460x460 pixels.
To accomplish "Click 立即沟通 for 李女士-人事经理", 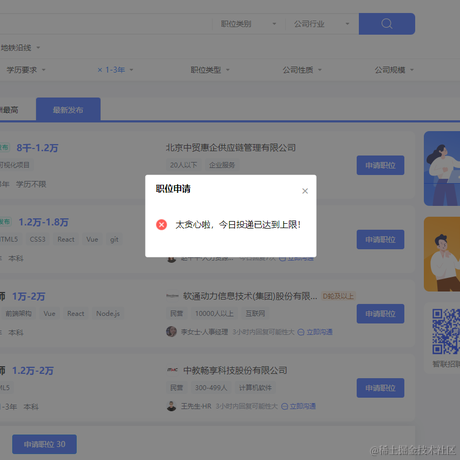I will (x=315, y=332).
